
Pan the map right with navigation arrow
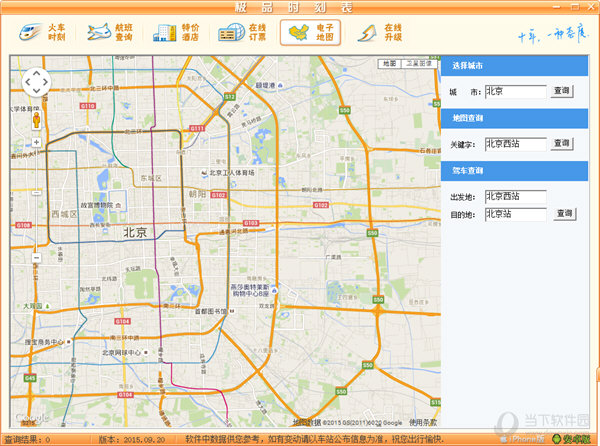46,82
